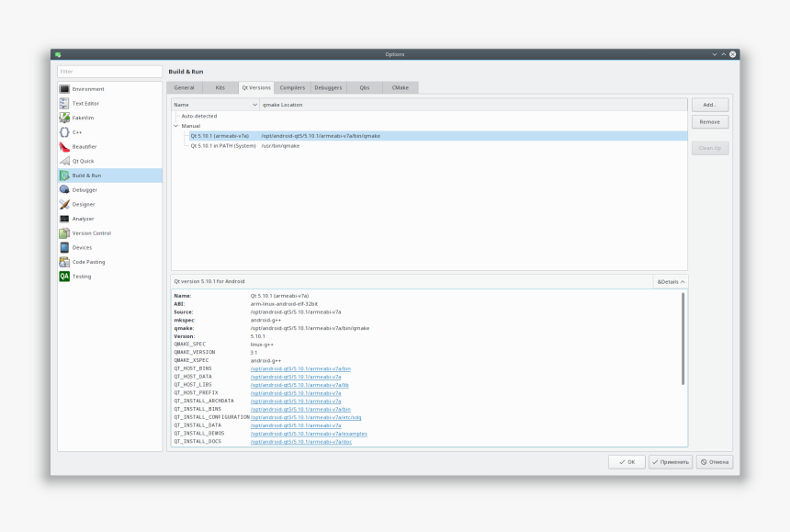Open the QT_INSTALL_CONFIGURATION etc/xdg link
The image size is (790, 532).
(x=306, y=417)
